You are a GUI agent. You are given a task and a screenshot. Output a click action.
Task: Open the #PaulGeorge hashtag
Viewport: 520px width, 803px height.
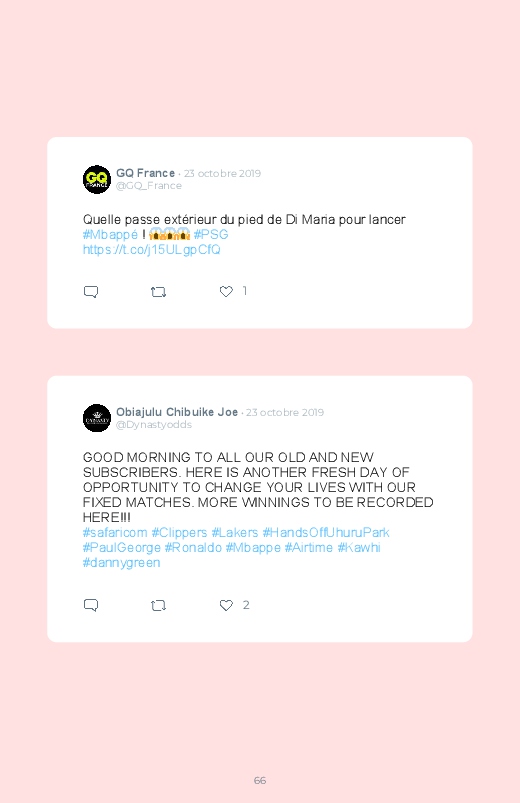tap(122, 547)
